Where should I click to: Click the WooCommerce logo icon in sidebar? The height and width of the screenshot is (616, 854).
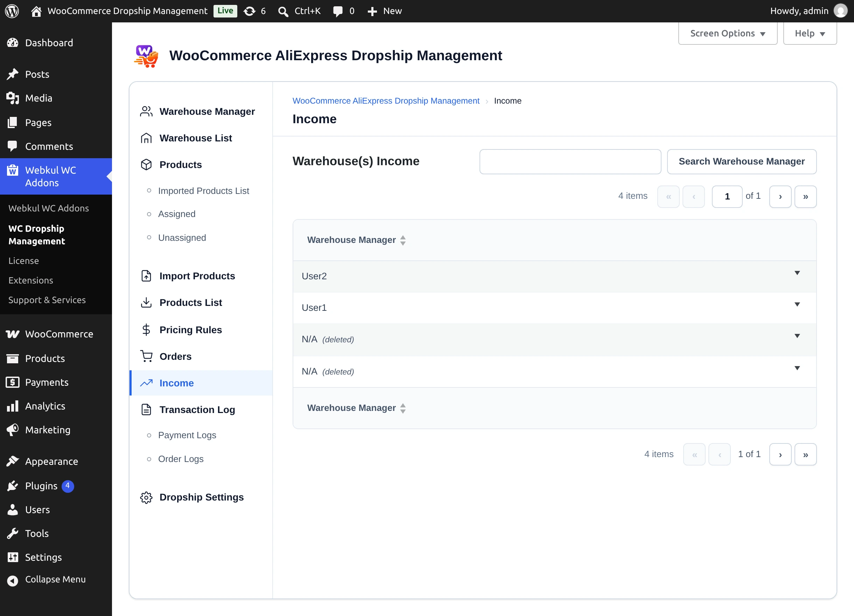pyautogui.click(x=13, y=334)
